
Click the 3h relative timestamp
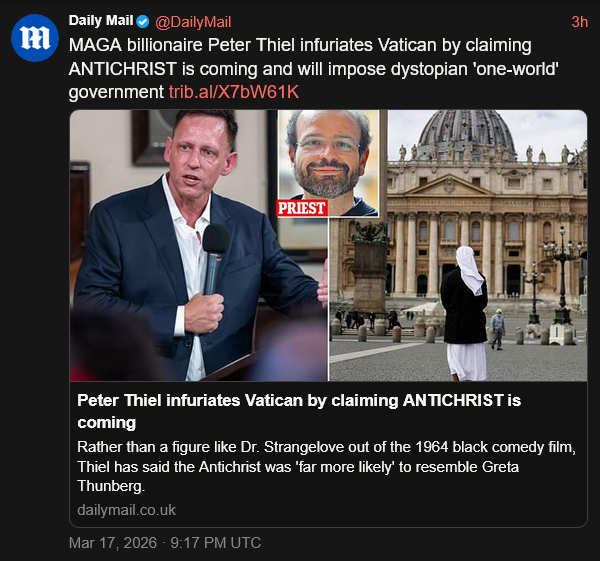point(579,22)
